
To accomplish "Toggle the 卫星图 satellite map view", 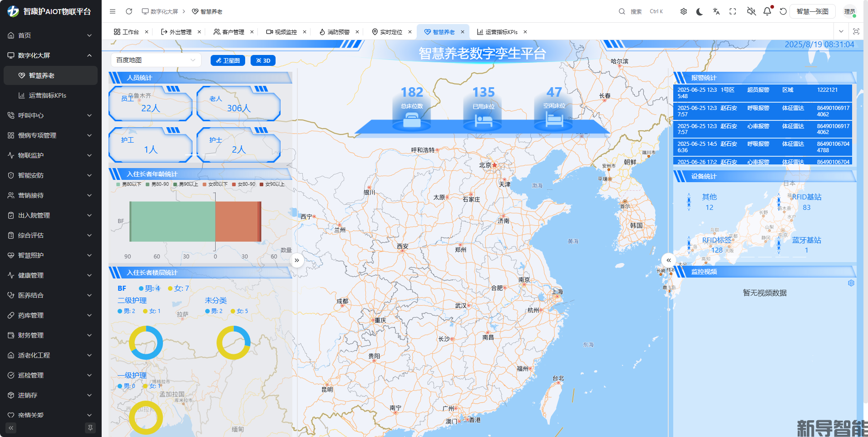I will click(x=228, y=60).
